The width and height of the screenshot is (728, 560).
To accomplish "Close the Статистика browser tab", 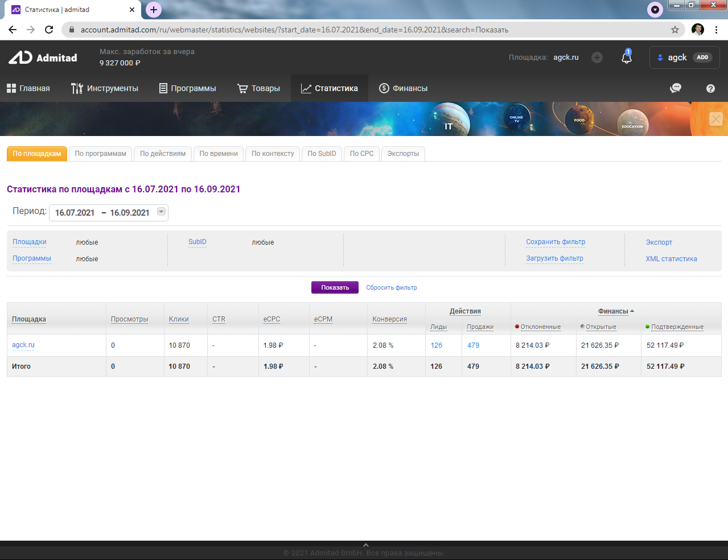I will [132, 10].
